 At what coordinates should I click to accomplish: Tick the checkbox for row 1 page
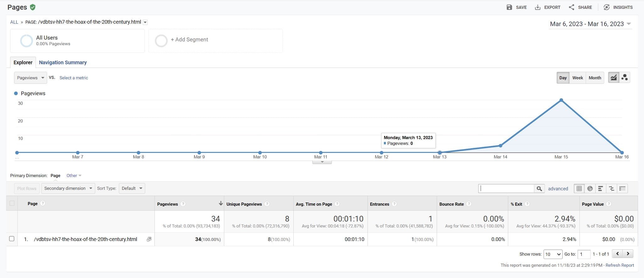tap(12, 239)
